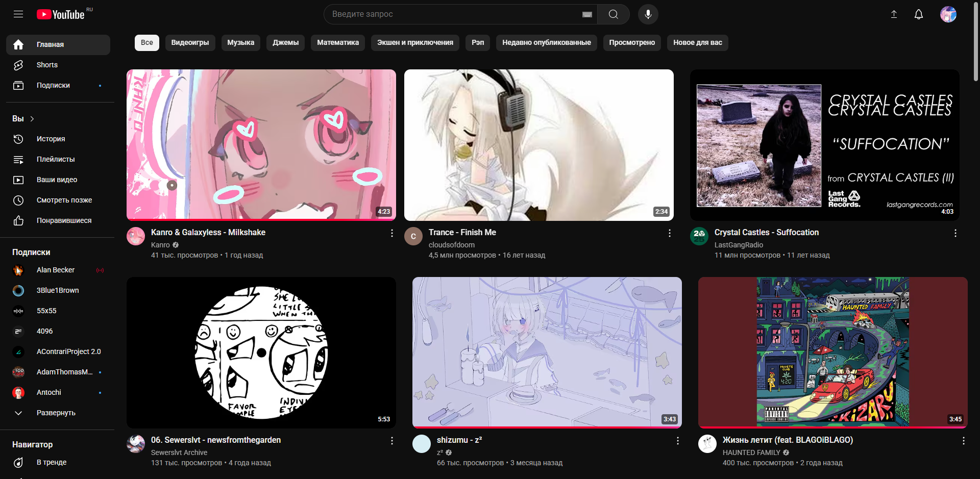Open the cloudsofdoom channel avatar
The height and width of the screenshot is (479, 980).
coord(413,236)
